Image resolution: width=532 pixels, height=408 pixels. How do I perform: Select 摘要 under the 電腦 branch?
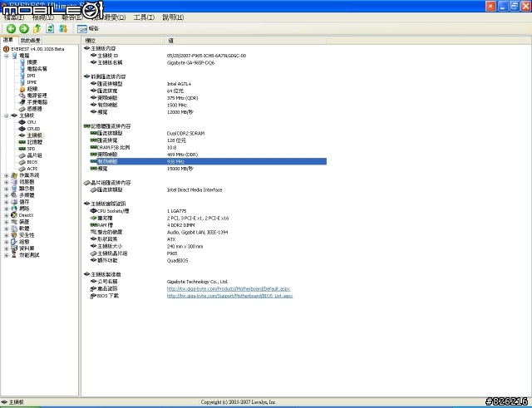click(x=32, y=62)
